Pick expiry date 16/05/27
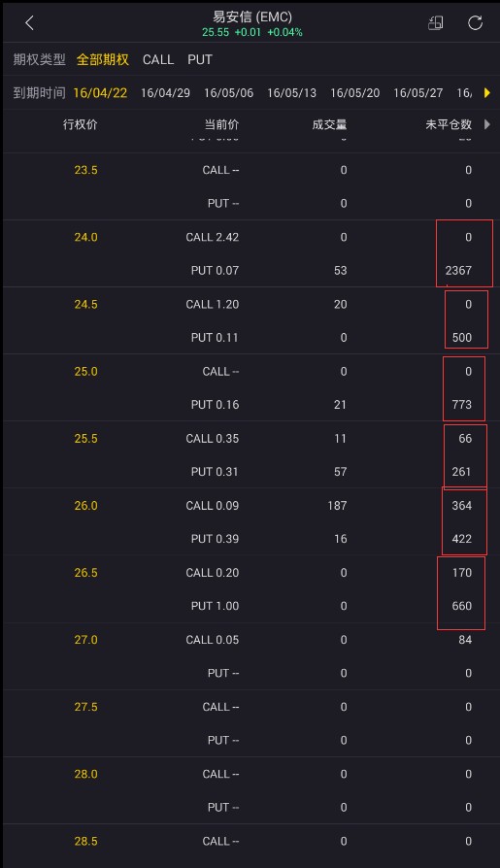 click(418, 93)
